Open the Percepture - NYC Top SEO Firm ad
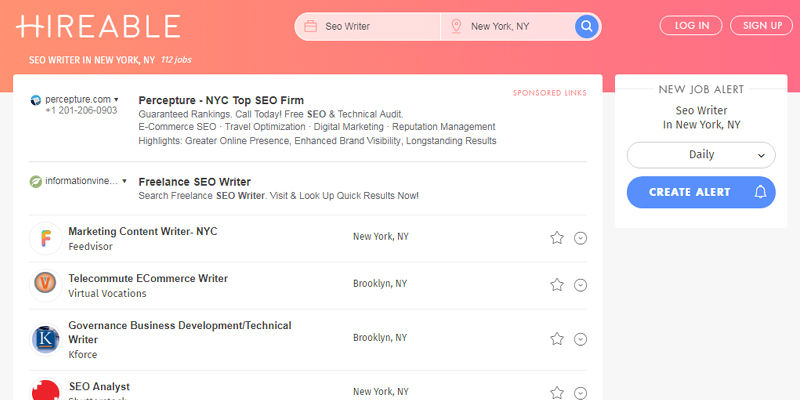 (x=221, y=100)
